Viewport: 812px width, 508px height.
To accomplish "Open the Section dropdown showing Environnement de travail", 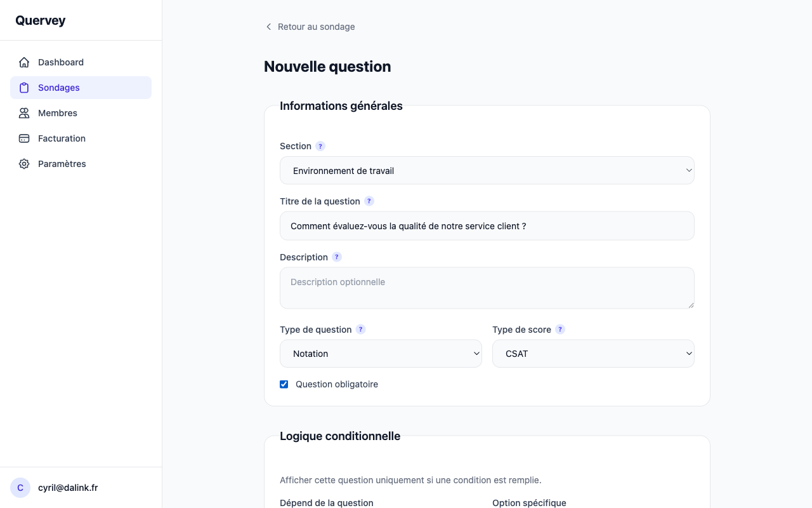I will tap(487, 170).
